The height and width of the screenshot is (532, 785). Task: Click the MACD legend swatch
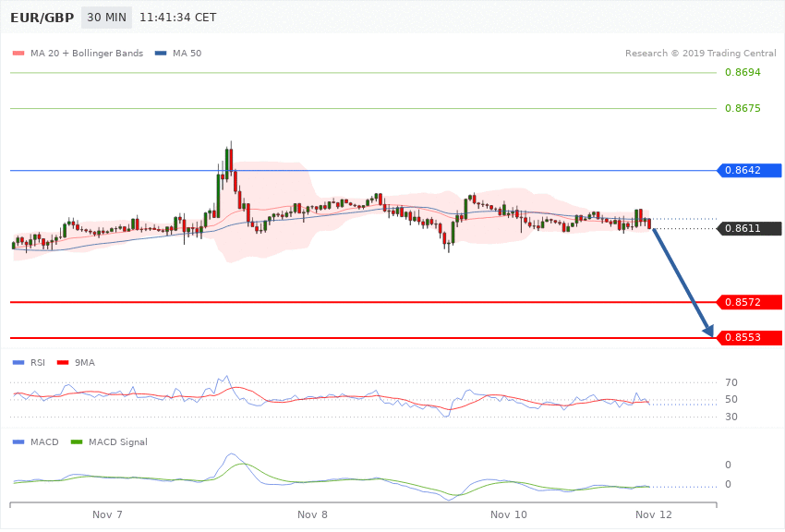(x=18, y=441)
